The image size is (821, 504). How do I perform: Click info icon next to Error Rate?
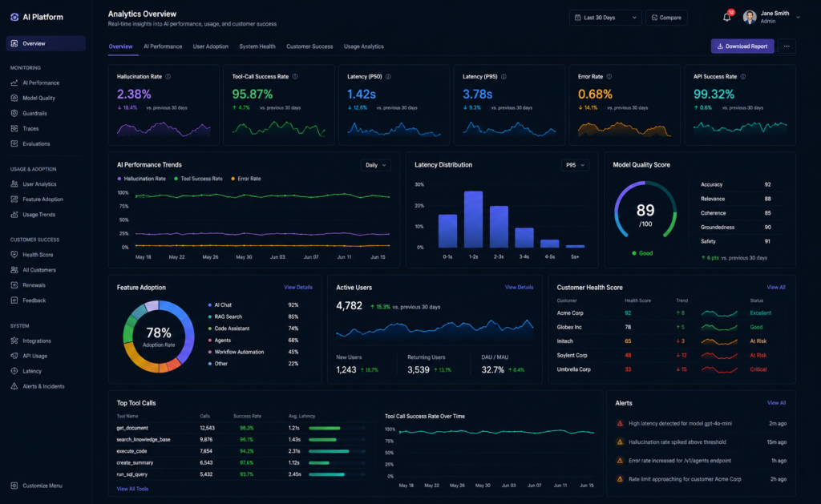pyautogui.click(x=609, y=76)
